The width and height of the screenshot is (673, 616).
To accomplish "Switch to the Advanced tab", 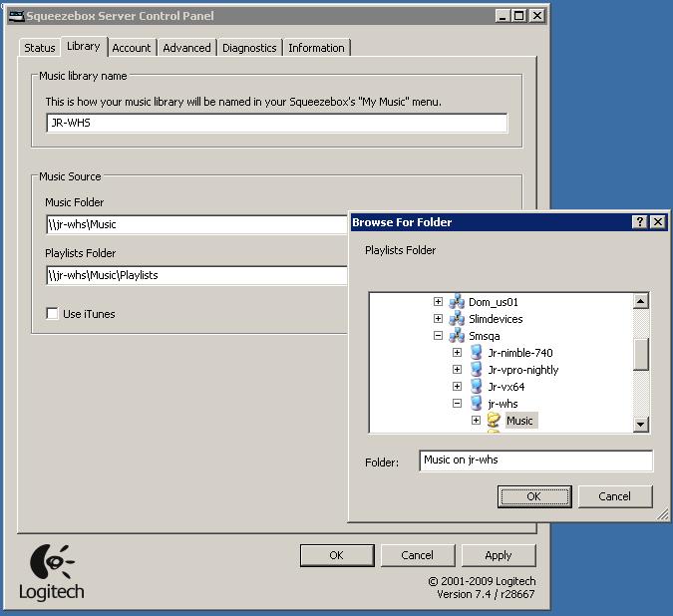I will (x=187, y=48).
